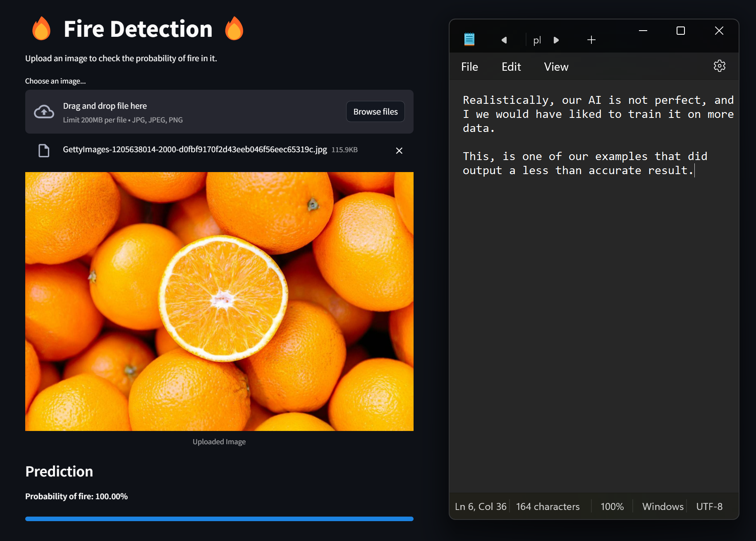
Task: Remove the uploaded GettyImages file
Action: click(399, 151)
